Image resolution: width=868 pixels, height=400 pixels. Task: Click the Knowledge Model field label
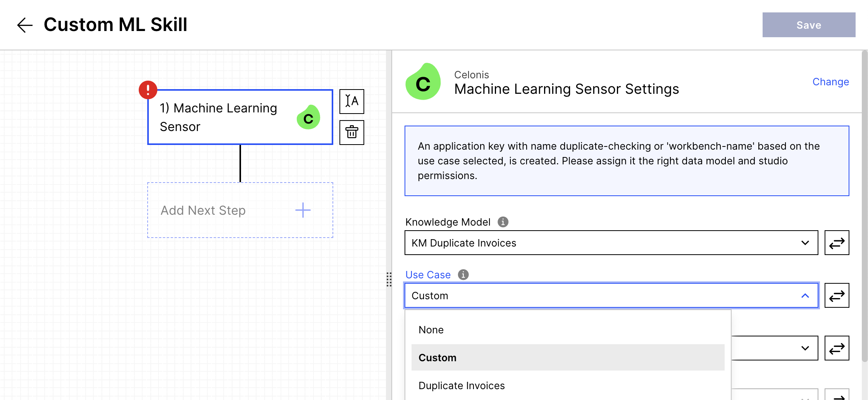(448, 222)
